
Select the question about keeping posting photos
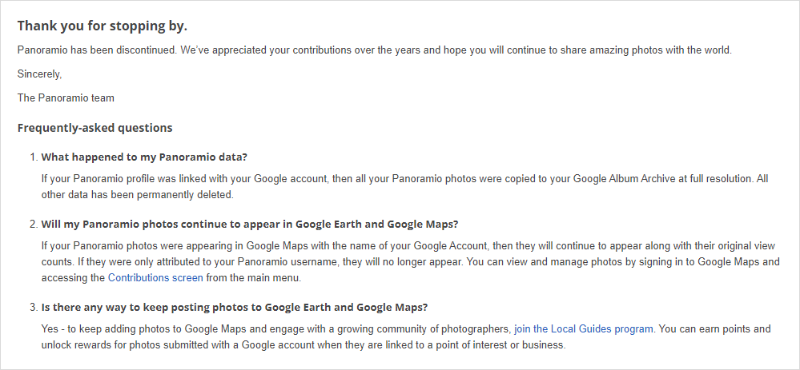[x=235, y=307]
